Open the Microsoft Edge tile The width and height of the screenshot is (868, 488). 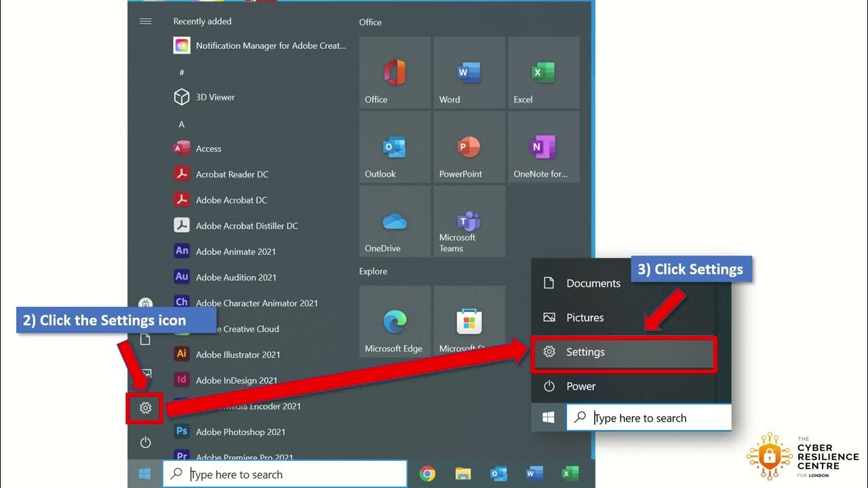pyautogui.click(x=395, y=322)
